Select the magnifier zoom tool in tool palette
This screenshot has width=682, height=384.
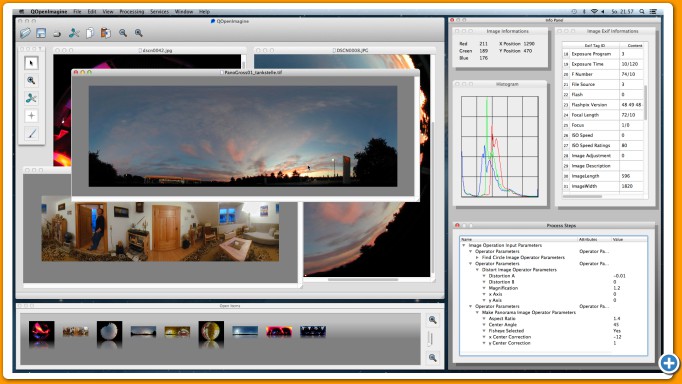[31, 80]
